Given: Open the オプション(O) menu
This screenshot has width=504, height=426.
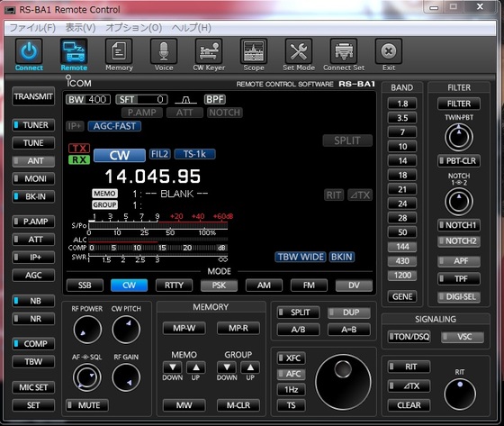Looking at the screenshot, I should point(134,28).
